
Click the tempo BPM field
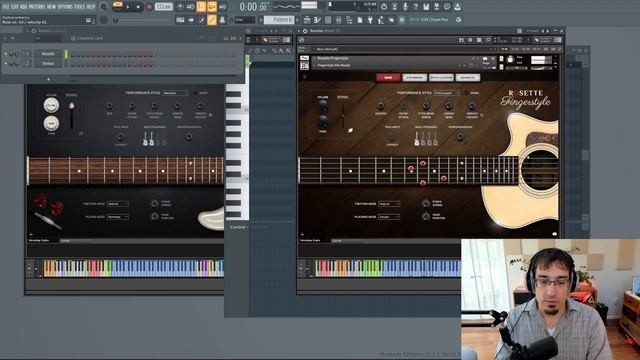click(164, 7)
